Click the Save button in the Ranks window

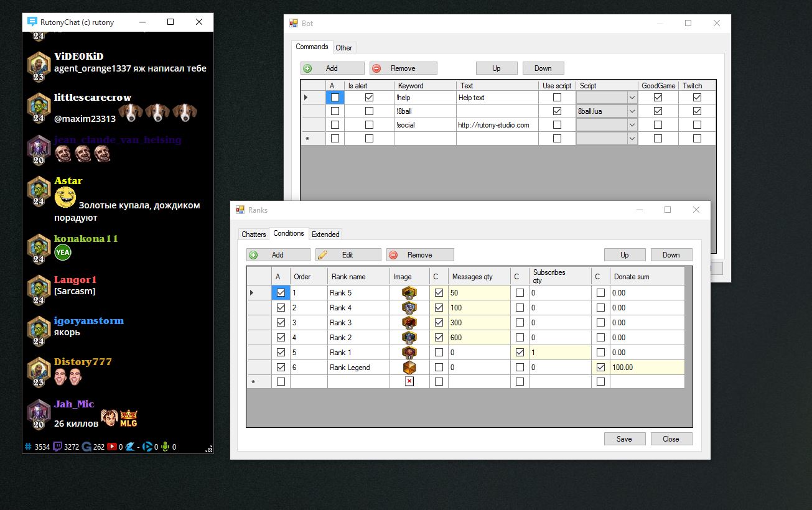[624, 438]
